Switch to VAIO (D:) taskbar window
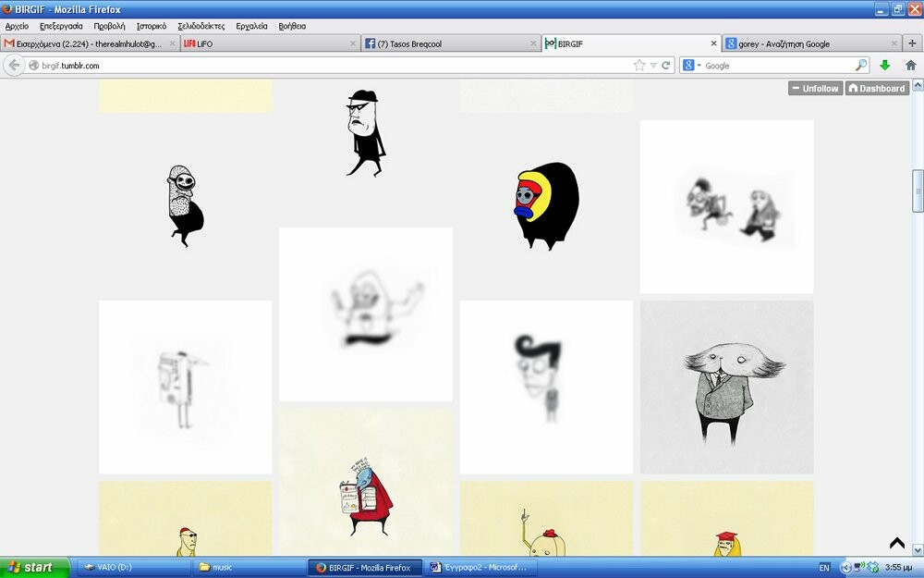 click(x=134, y=568)
